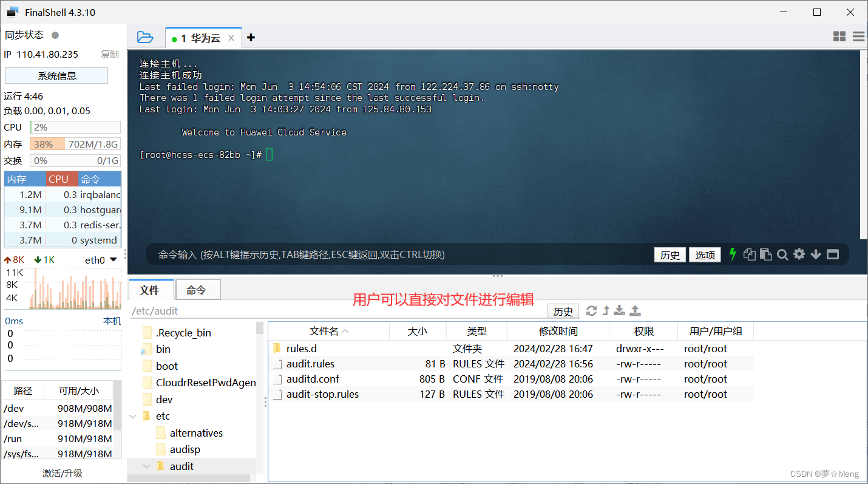This screenshot has width=868, height=484.
Task: Paste clipboard using terminal paste icon
Action: tap(765, 254)
